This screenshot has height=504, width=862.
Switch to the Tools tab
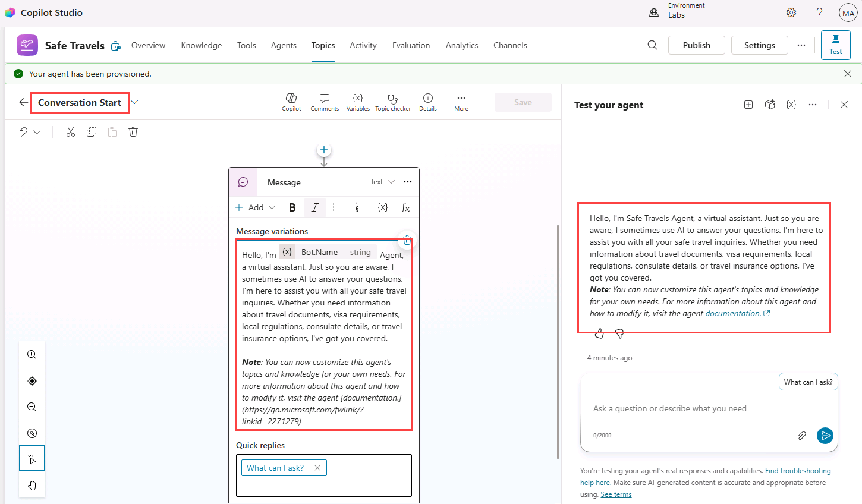coord(247,45)
